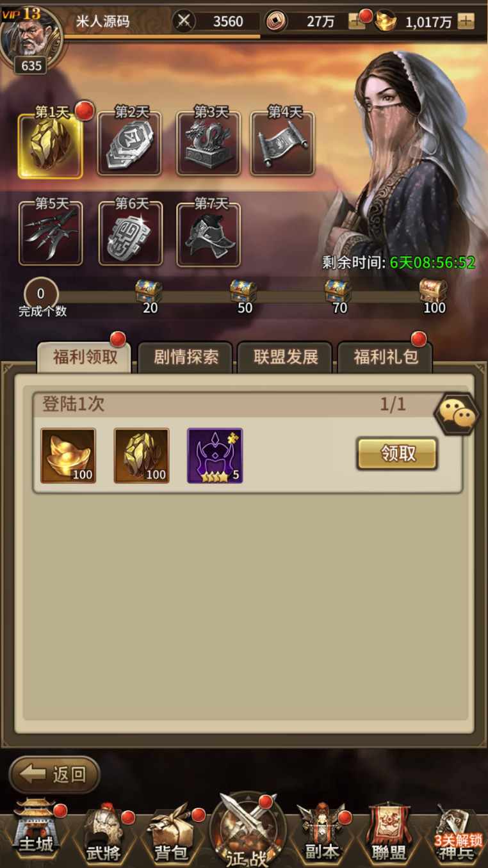Viewport: 488px width, 868px height.
Task: Select the 第1天 gold ore reward
Action: [x=51, y=145]
